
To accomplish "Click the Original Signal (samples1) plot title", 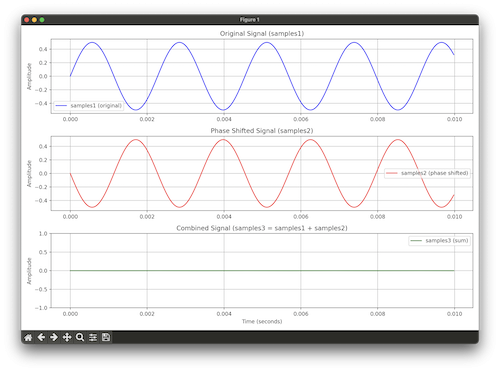I will (x=262, y=33).
